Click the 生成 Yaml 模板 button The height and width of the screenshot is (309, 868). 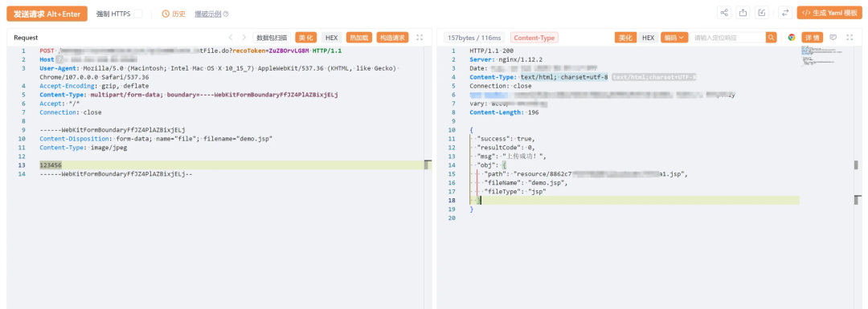(829, 14)
